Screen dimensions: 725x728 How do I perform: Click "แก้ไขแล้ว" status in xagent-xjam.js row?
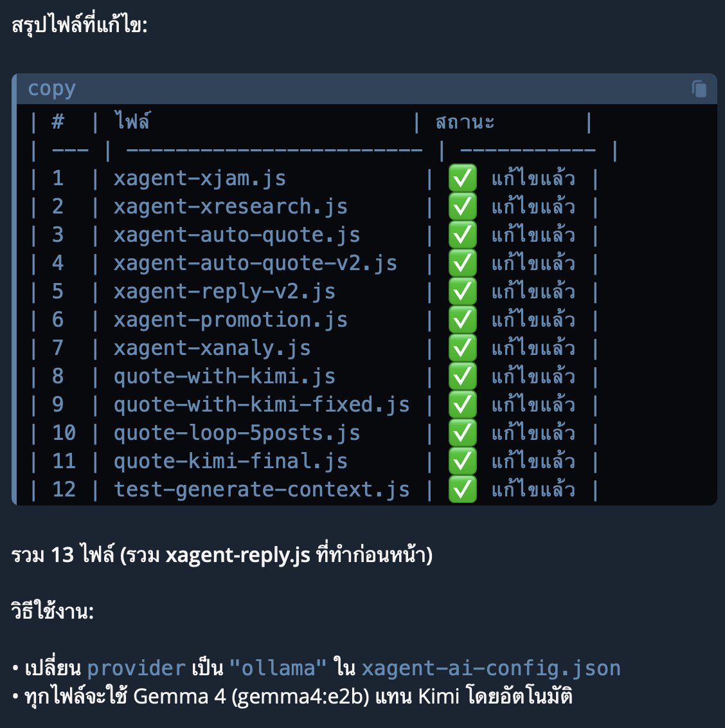point(533,178)
